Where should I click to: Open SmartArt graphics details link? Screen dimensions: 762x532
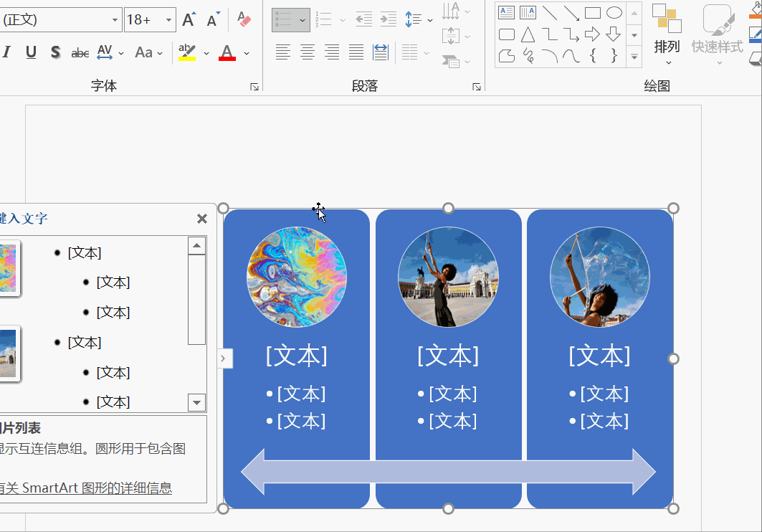(86, 488)
